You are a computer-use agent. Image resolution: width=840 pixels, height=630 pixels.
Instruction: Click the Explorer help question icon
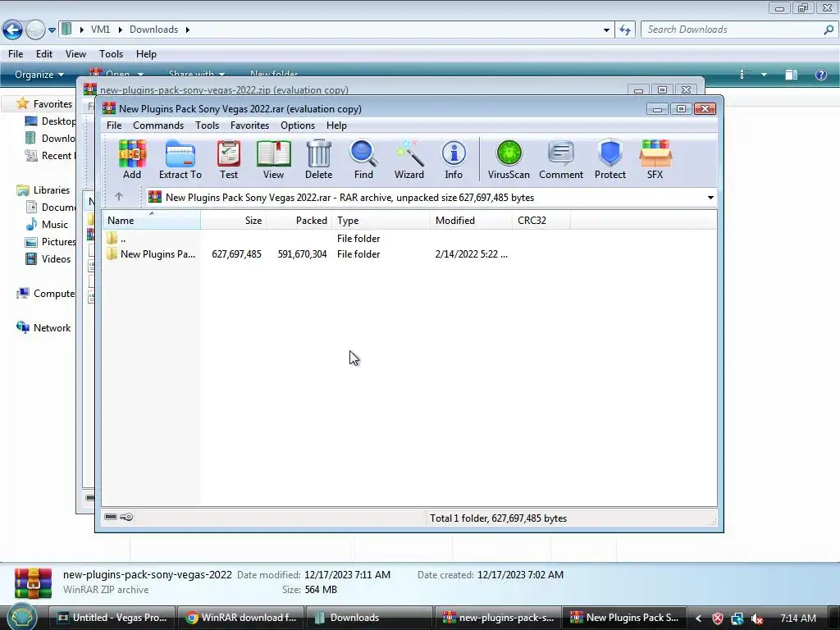(820, 75)
